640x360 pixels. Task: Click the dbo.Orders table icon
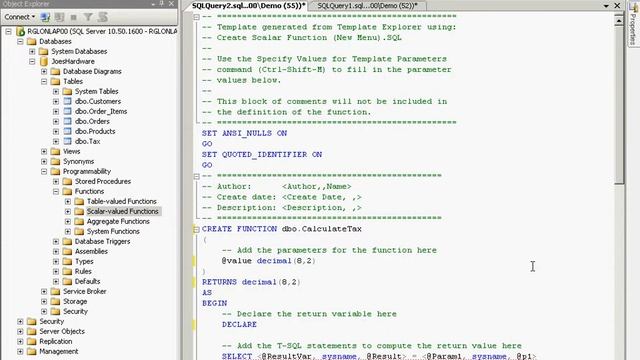pos(67,121)
